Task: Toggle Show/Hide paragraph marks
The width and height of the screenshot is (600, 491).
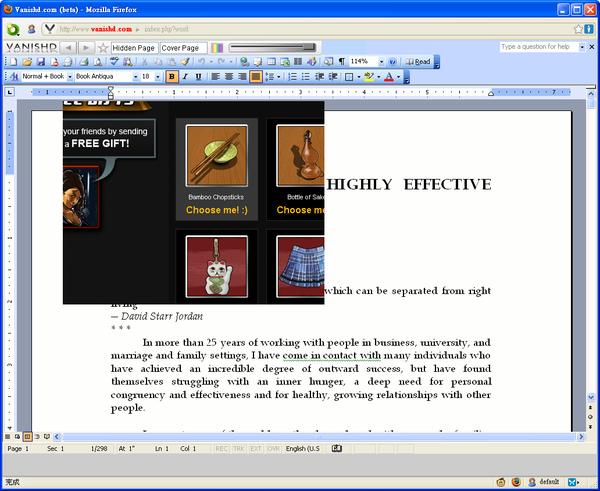Action: tap(342, 62)
